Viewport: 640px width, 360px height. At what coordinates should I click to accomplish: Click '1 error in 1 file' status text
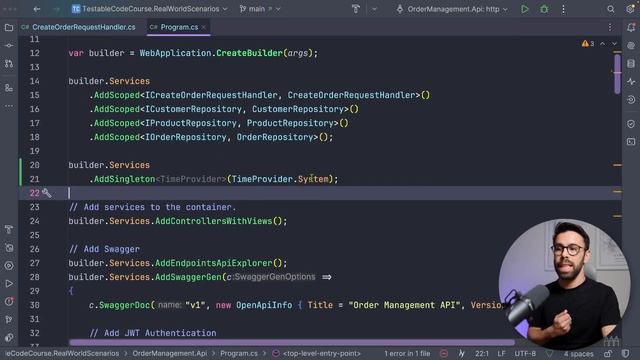tap(407, 353)
